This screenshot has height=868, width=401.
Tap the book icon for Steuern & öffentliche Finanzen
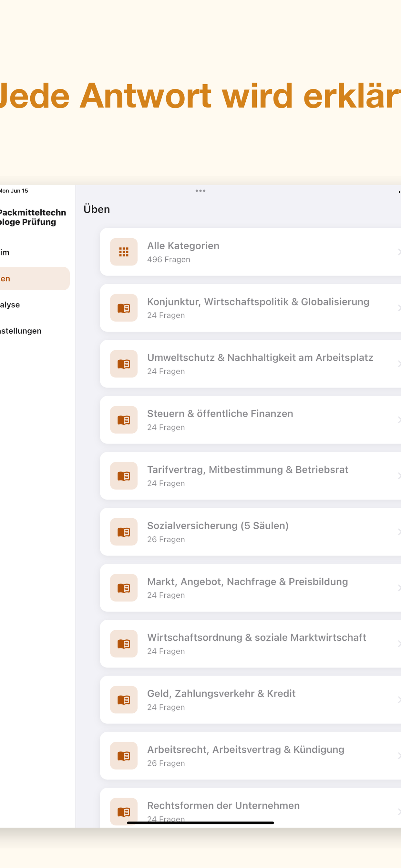(124, 419)
